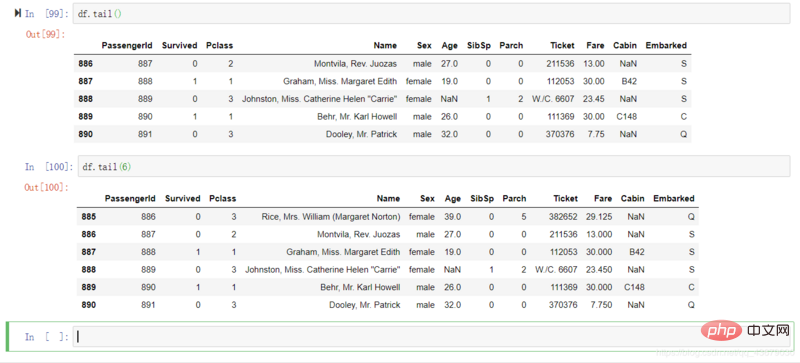Viewport: 800px width, 363px height.
Task: Click inside the df.tail(6) code cell
Action: coord(434,166)
